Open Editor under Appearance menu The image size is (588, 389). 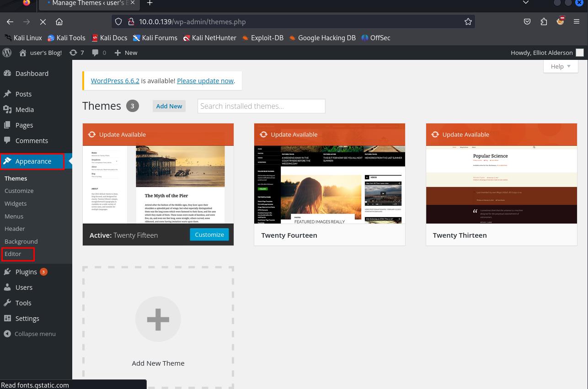[13, 254]
